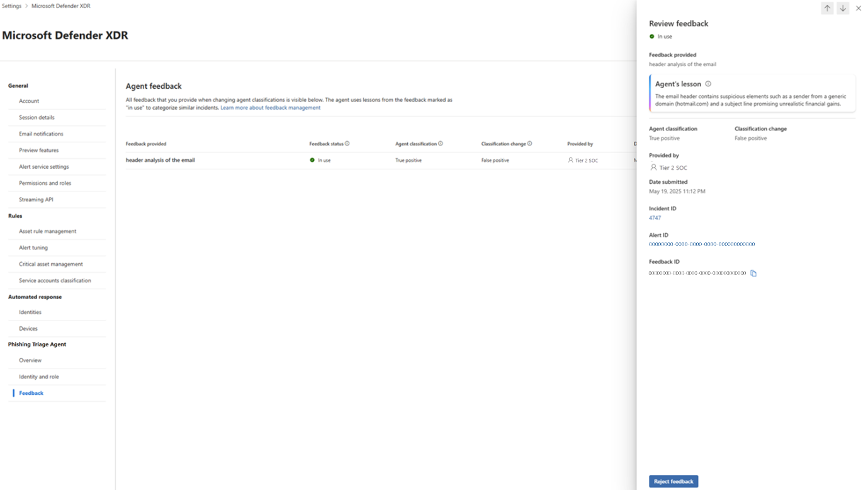
Task: Copy the Feedback ID to clipboard
Action: point(753,273)
